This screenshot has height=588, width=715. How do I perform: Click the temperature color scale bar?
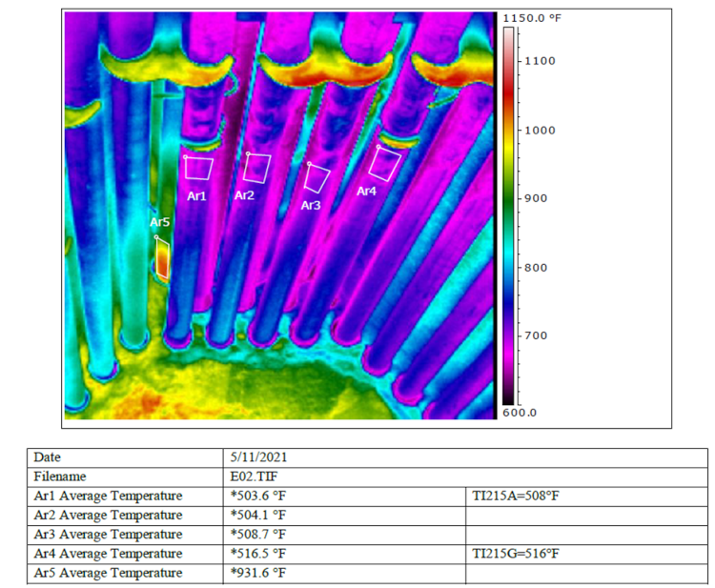[508, 214]
